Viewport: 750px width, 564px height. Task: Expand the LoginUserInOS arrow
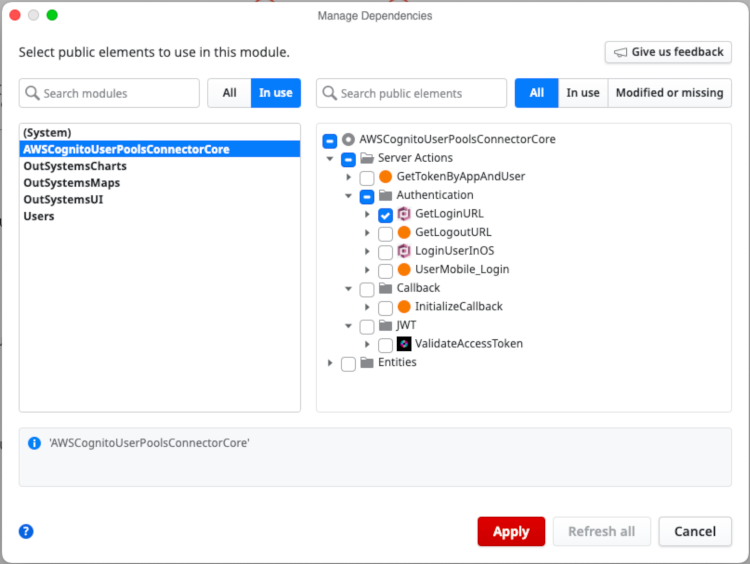pyautogui.click(x=367, y=251)
